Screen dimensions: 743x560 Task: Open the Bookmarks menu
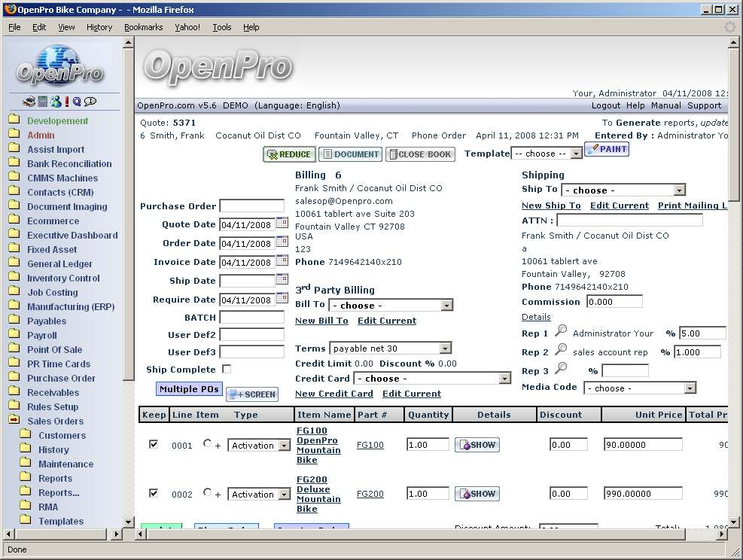tap(143, 27)
